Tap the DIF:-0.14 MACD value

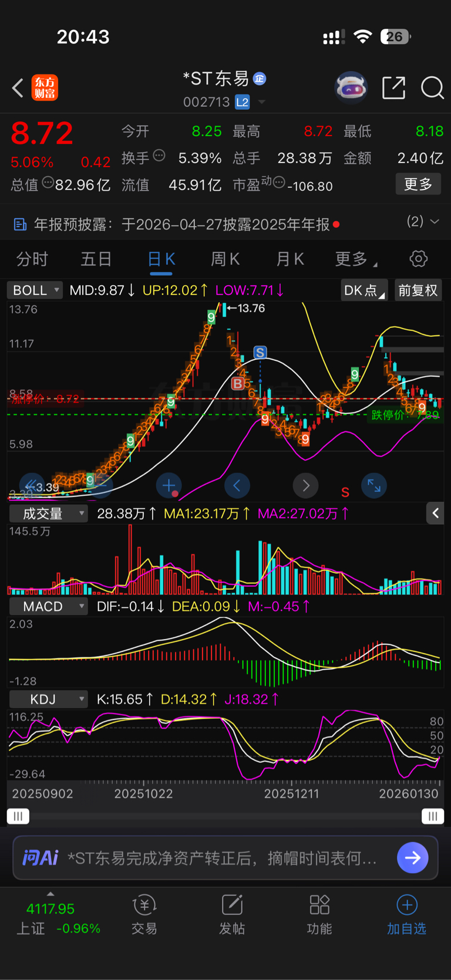[130, 606]
